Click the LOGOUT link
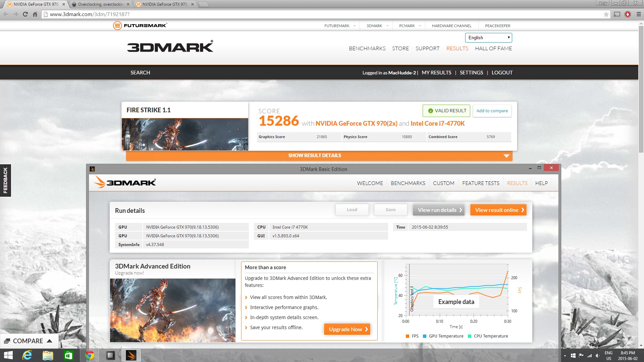Viewport: 644px width, 362px height. click(502, 72)
